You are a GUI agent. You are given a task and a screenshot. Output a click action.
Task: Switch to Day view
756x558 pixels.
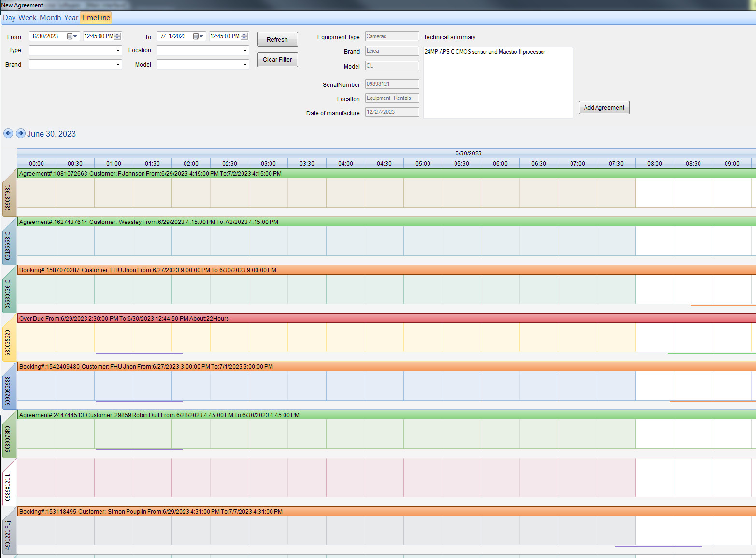point(9,18)
